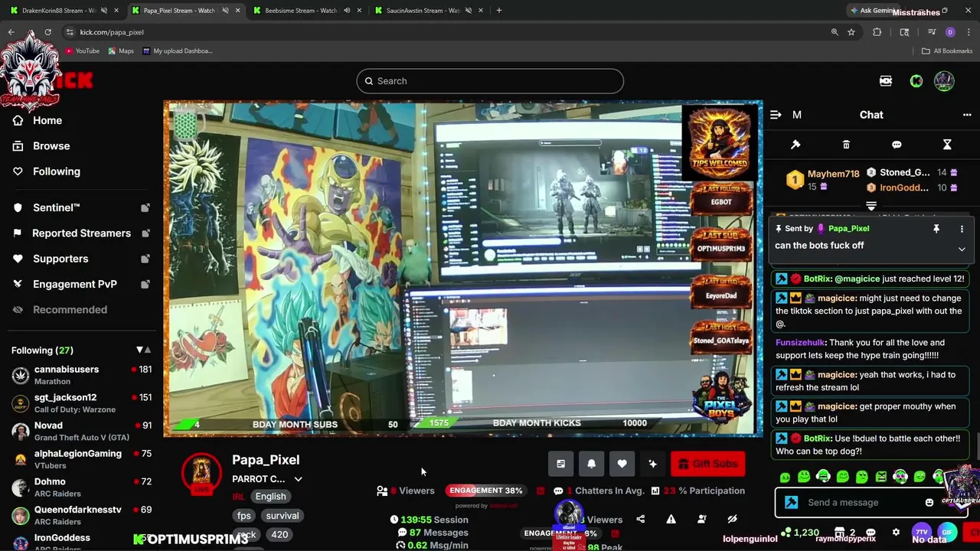Sort the Following list with the arrow toggle
Viewport: 980px width, 551px height.
[143, 350]
